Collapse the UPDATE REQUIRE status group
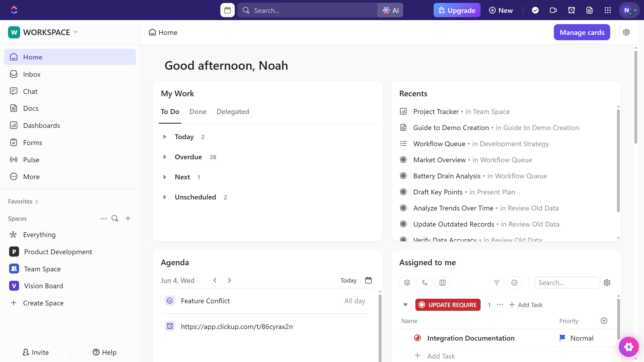644x362 pixels. 405,305
